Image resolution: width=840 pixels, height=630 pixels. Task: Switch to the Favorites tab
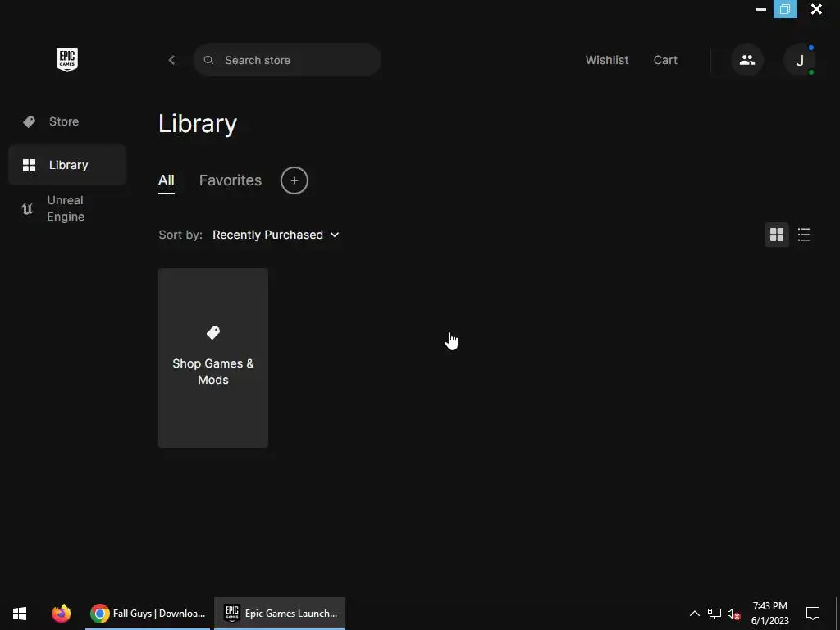point(231,180)
